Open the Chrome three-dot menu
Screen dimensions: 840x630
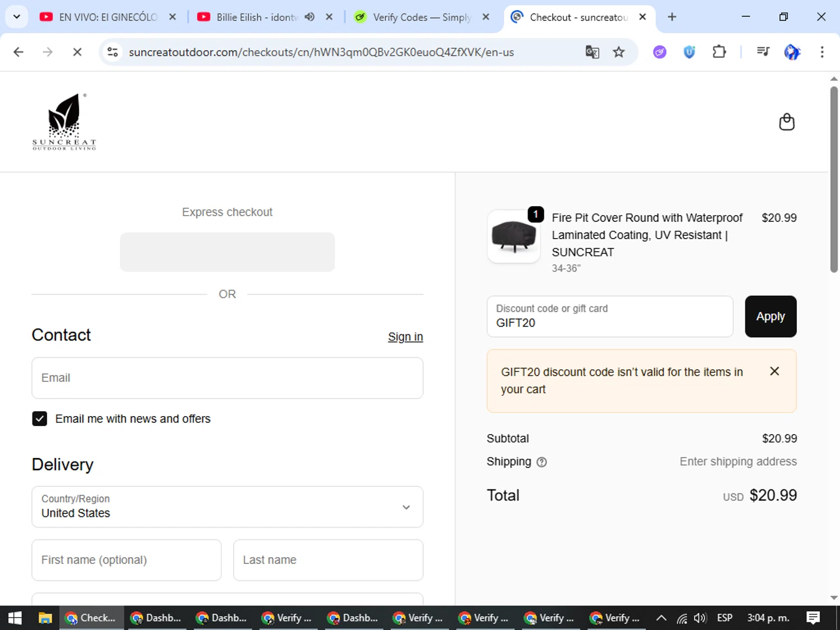pyautogui.click(x=822, y=52)
